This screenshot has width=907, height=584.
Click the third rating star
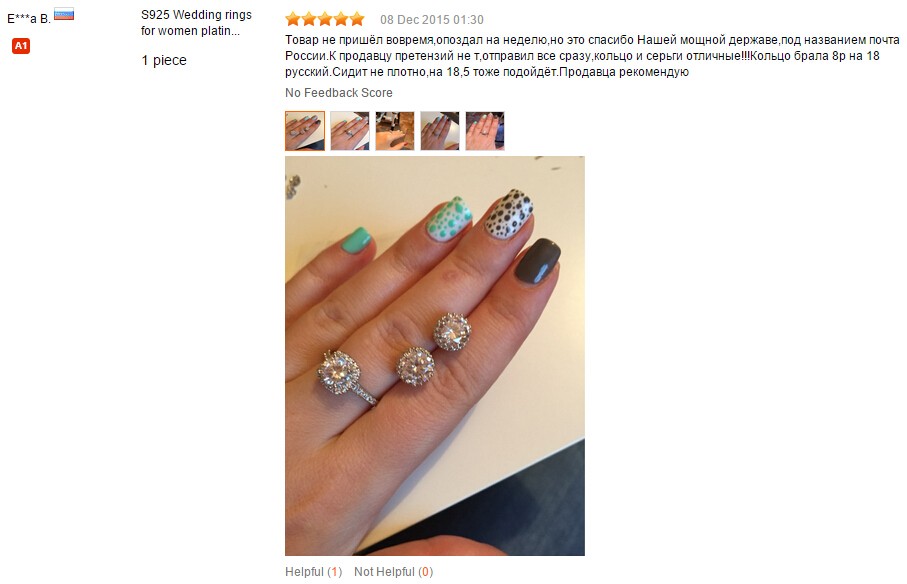pyautogui.click(x=325, y=20)
